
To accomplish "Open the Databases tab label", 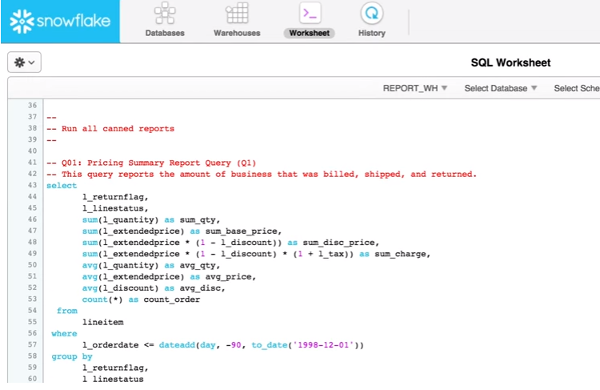I will pos(165,33).
